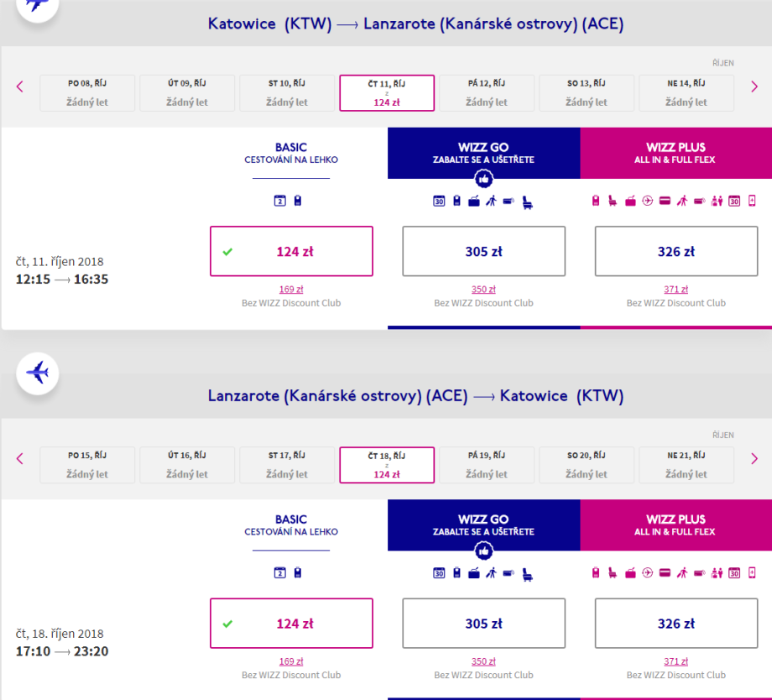The height and width of the screenshot is (700, 772).
Task: Select the 305 zł WIZZ GO outbound fare
Action: [x=483, y=251]
